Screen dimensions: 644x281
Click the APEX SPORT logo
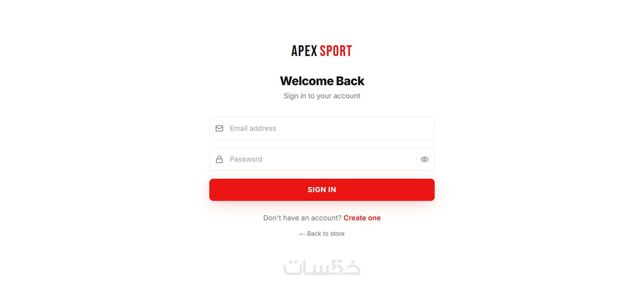[x=322, y=51]
